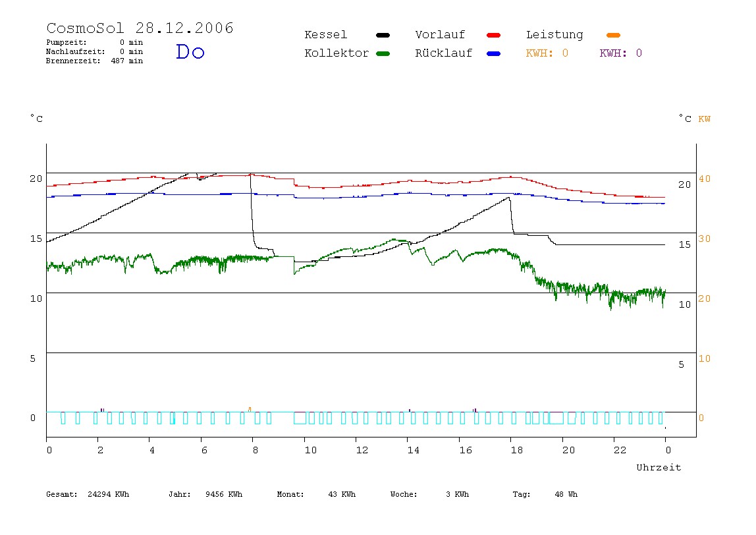Select the "Leistung" legend label
The image size is (756, 535).
tap(554, 35)
